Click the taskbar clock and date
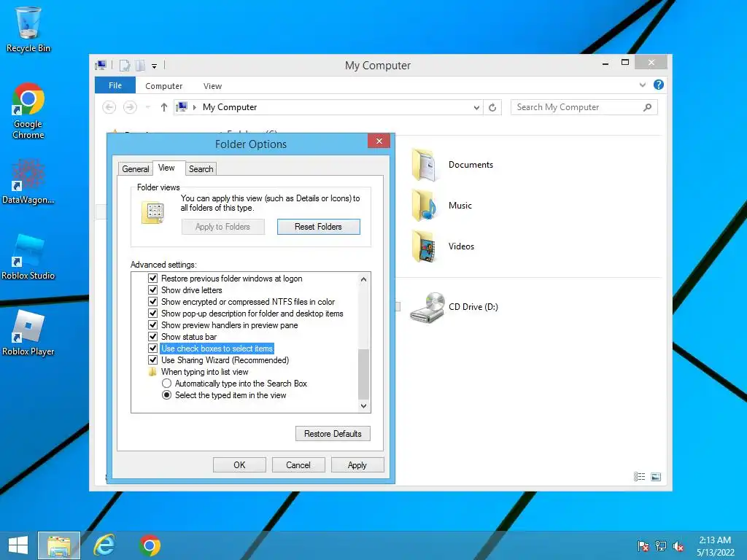This screenshot has height=560, width=747. coord(715,546)
